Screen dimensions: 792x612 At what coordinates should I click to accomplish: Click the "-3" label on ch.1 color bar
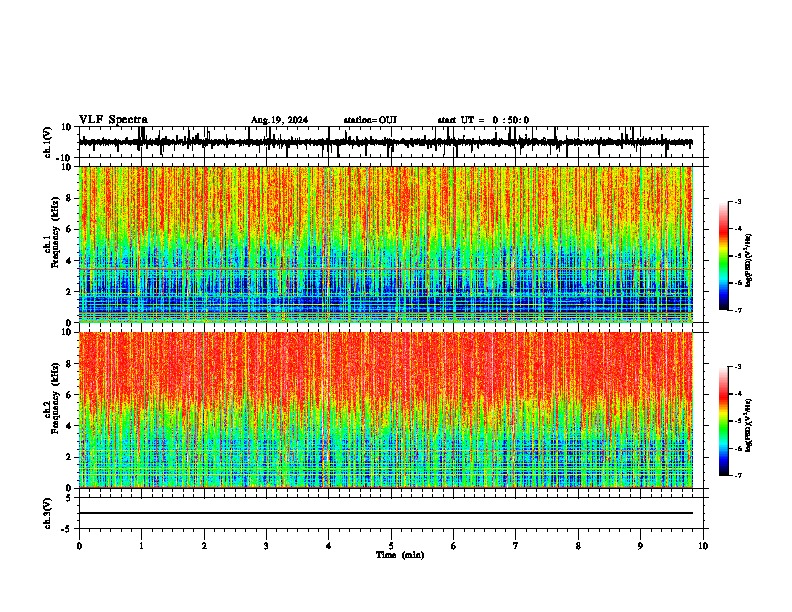[x=738, y=201]
